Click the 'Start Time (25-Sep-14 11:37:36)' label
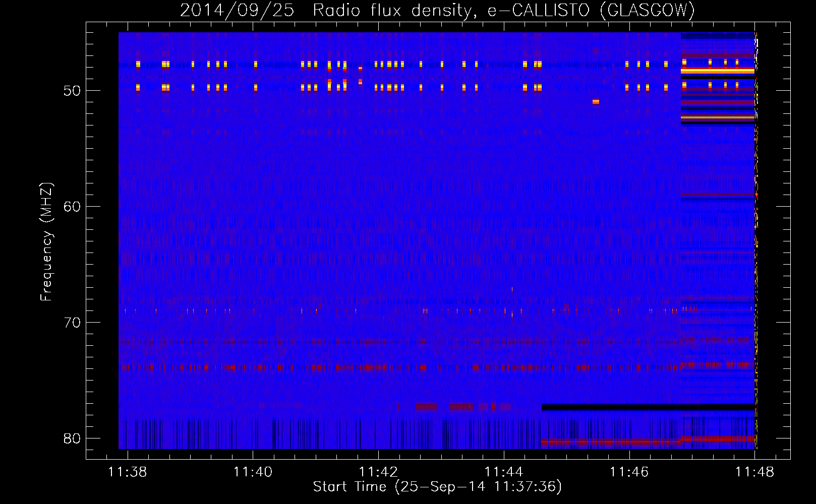The width and height of the screenshot is (816, 504). pos(437,487)
